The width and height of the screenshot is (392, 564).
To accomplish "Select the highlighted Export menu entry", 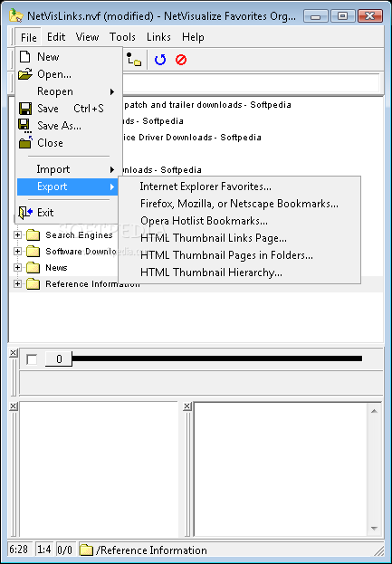I will coord(68,186).
